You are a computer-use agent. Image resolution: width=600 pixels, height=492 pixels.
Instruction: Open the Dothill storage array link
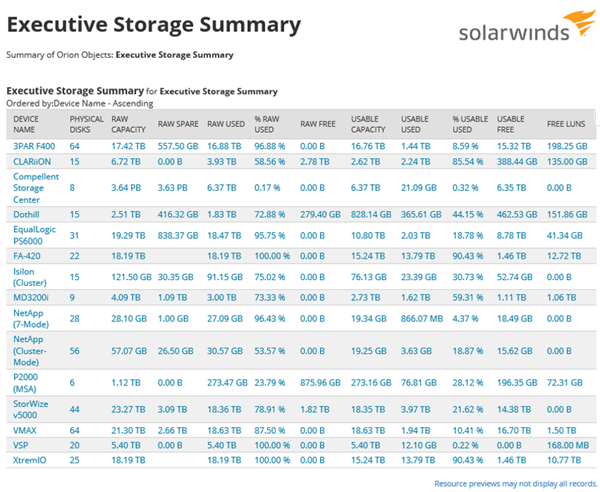click(25, 213)
